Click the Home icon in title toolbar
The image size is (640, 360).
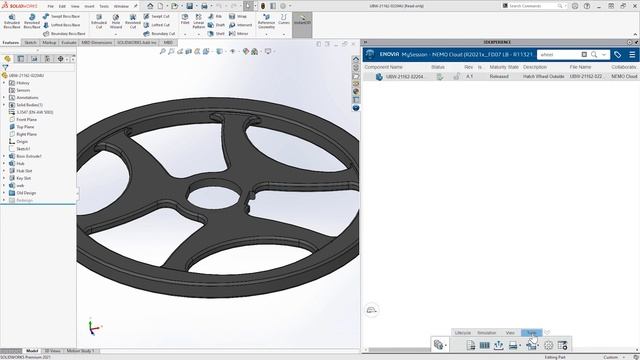pos(150,6)
